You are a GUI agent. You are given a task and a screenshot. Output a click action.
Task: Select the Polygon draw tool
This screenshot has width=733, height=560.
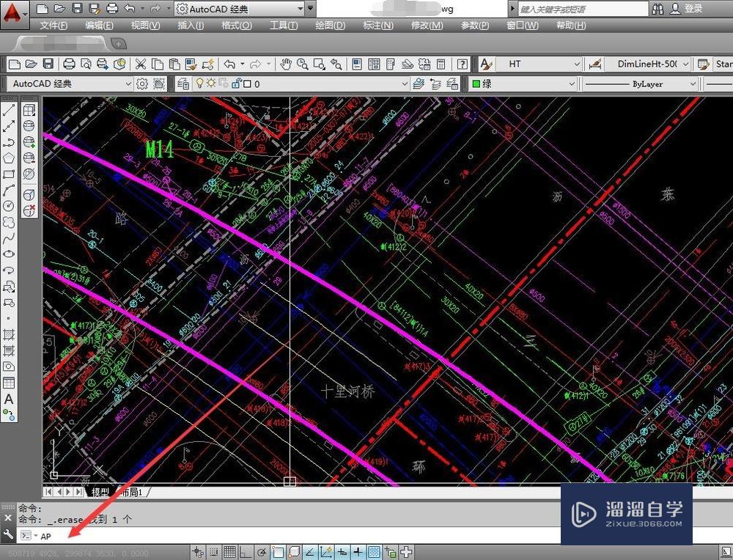(9, 158)
